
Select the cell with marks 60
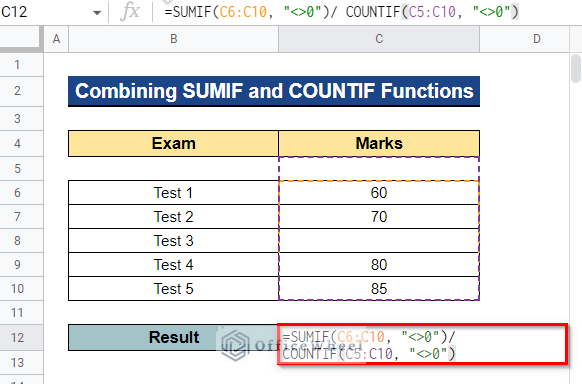(379, 193)
